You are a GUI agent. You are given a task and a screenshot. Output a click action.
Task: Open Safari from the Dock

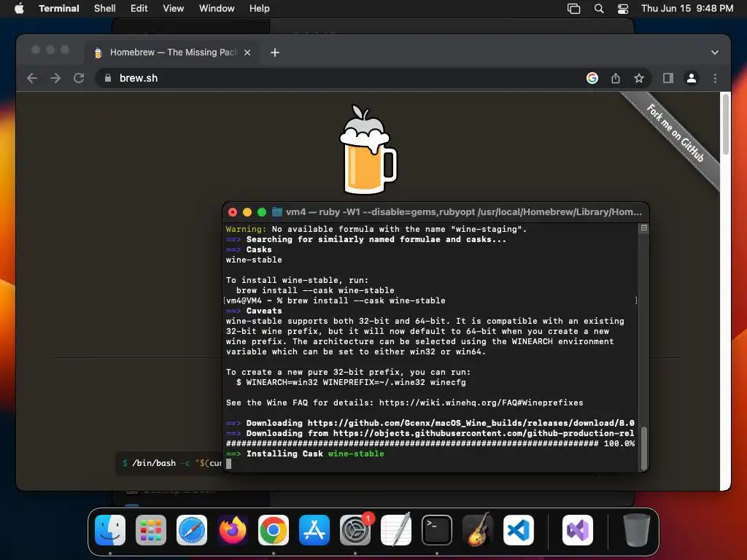tap(192, 530)
